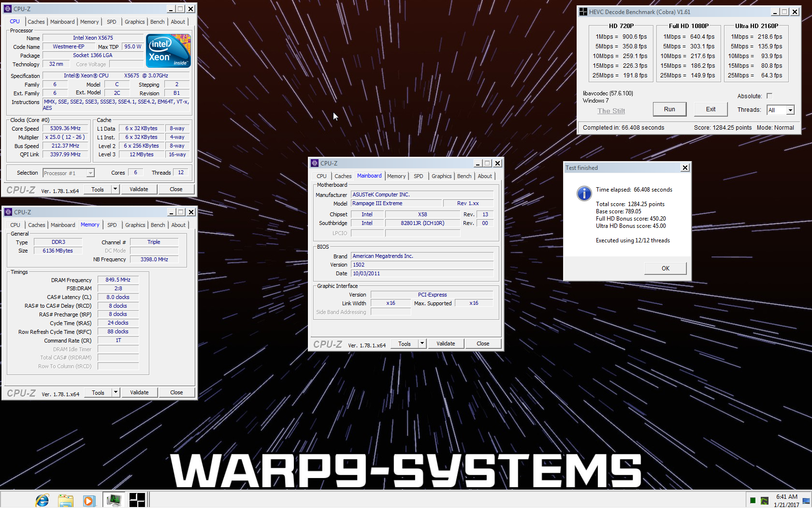The height and width of the screenshot is (508, 812).
Task: Click OK in Test finished dialog
Action: (x=666, y=269)
